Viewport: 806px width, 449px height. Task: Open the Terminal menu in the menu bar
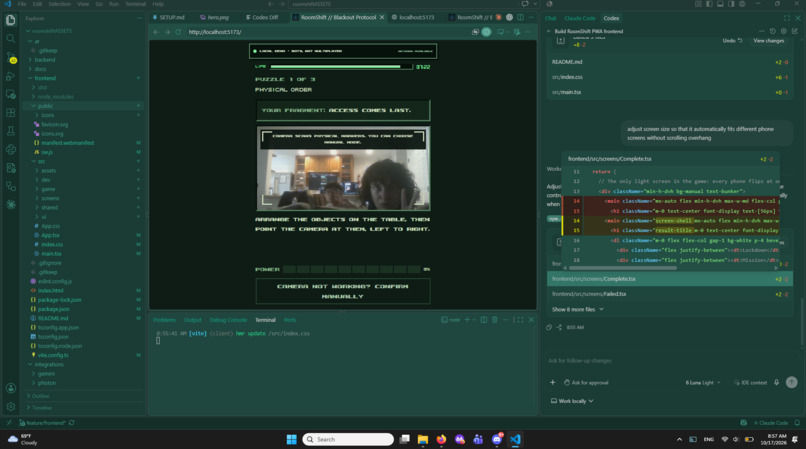[x=135, y=4]
